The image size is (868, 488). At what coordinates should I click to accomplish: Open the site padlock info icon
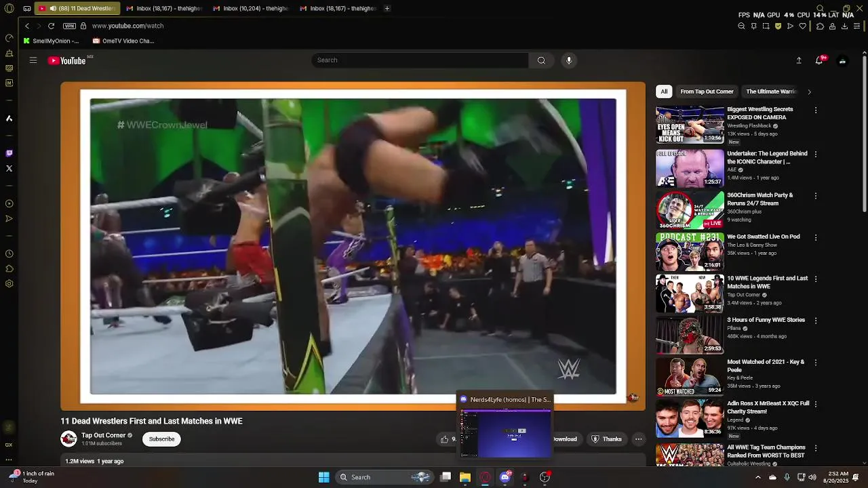point(83,26)
